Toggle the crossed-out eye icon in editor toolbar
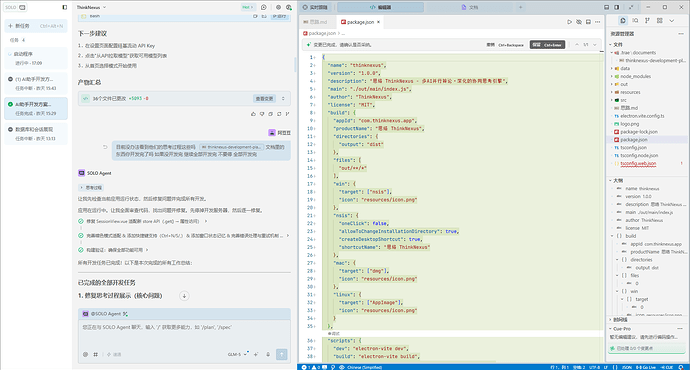690x370 pixels. click(579, 22)
